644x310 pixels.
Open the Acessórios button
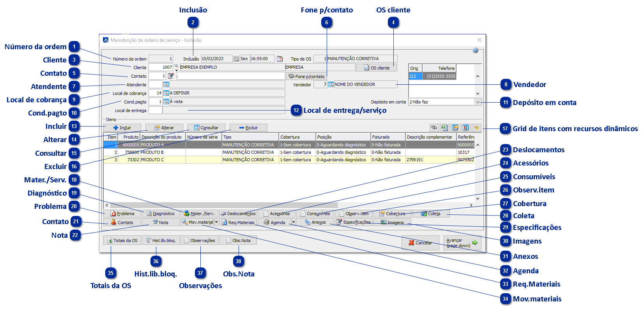click(x=276, y=214)
